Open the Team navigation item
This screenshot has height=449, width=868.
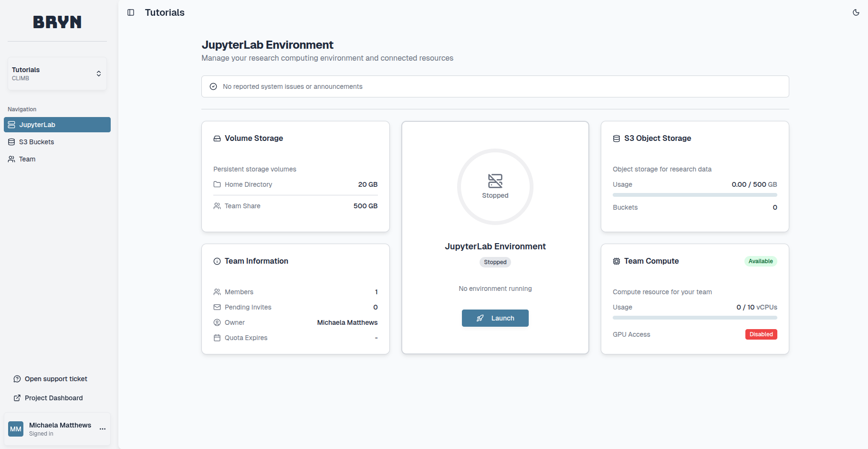(x=27, y=159)
